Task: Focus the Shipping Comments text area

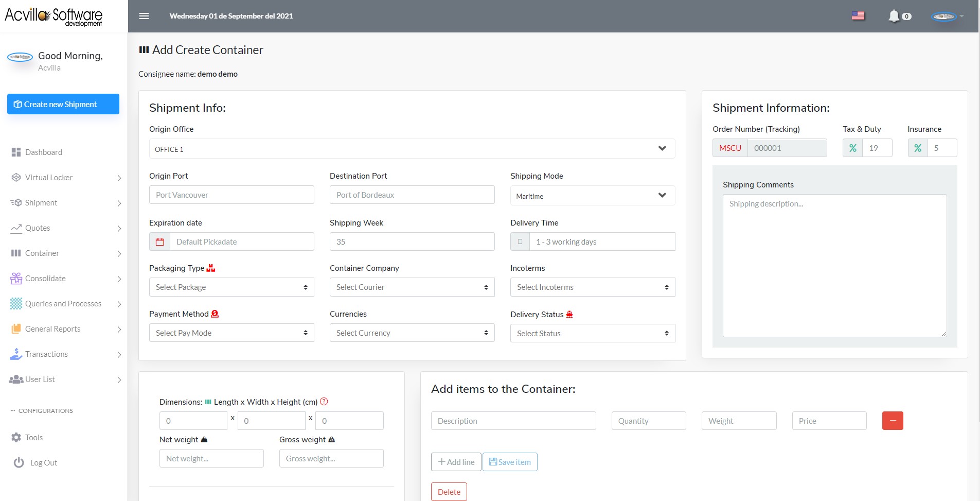Action: (834, 265)
